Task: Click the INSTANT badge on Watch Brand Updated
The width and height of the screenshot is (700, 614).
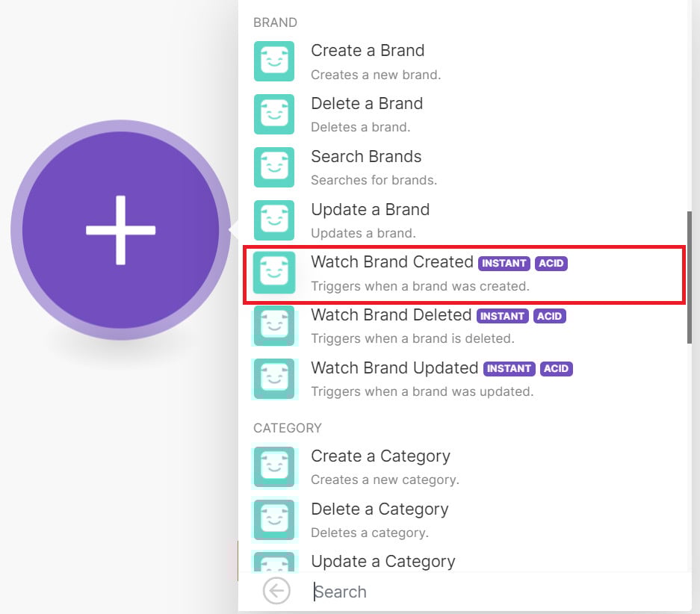Action: click(x=509, y=368)
